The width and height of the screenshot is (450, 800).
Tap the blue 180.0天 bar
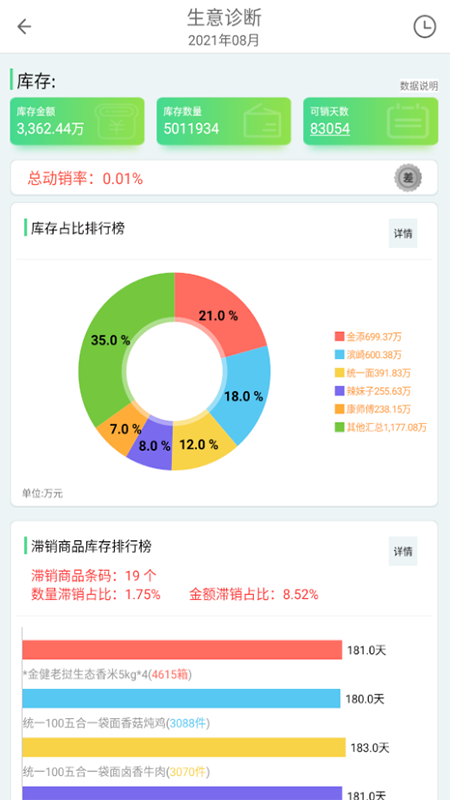(181, 698)
